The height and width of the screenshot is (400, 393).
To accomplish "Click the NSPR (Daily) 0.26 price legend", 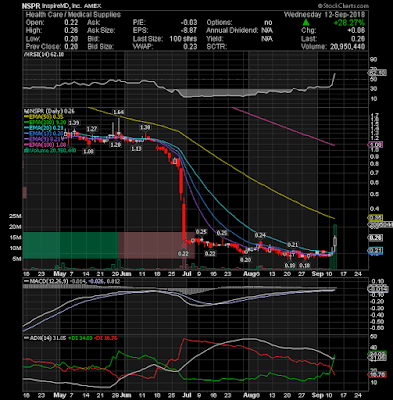I will coord(50,111).
